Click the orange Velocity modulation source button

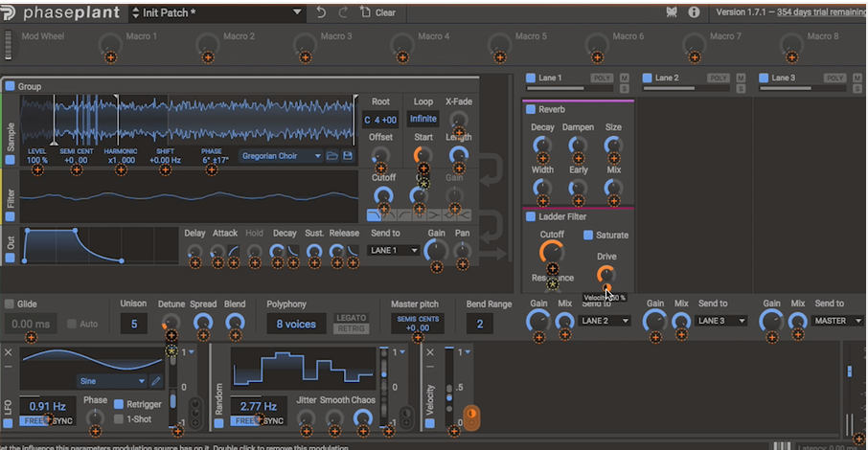click(471, 417)
